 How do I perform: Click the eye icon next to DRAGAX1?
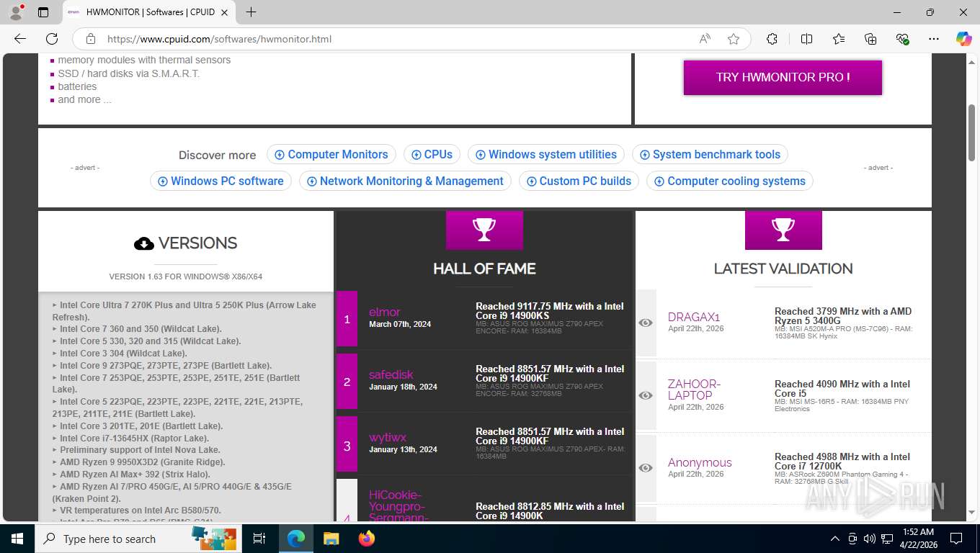pos(646,323)
